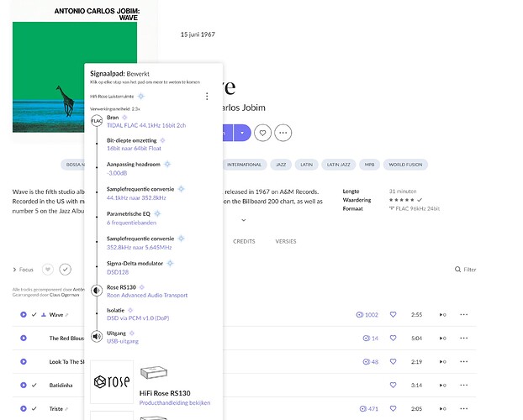Click TIDAL FLAC 44.1kHz 16bit 2ch source
523x420 pixels.
pos(146,125)
